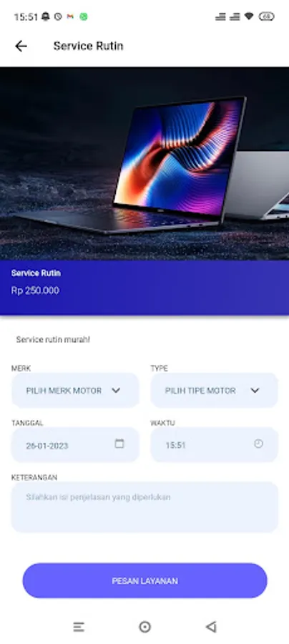Tap the Wi-Fi icon in status bar
Screen dimensions: 289x644
coord(249,16)
